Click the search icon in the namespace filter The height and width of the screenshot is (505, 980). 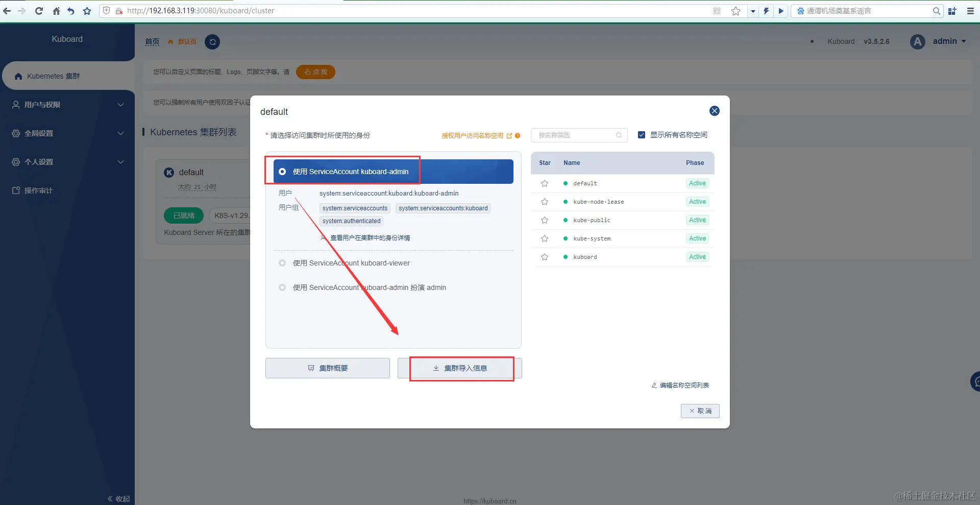click(619, 135)
